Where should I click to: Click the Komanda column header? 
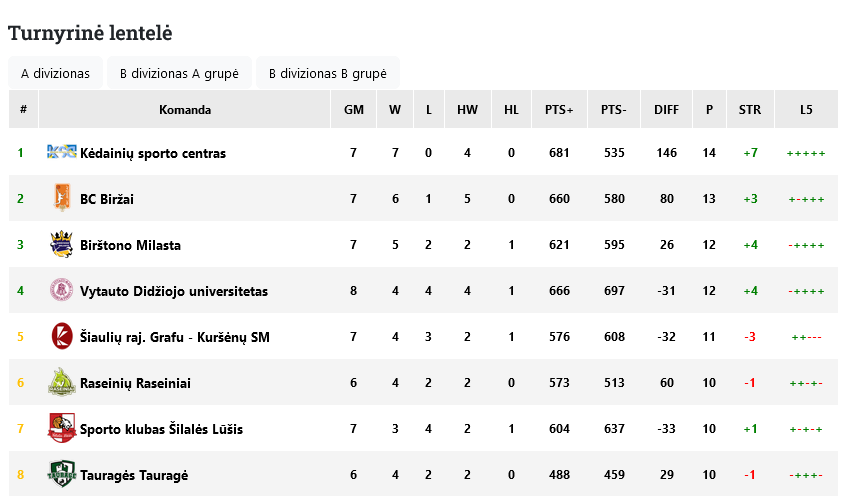[184, 110]
